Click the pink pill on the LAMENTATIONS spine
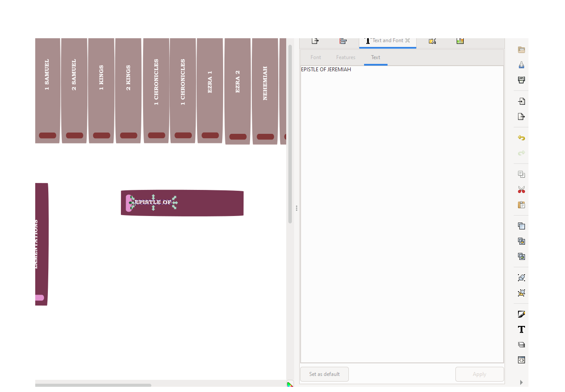 40,298
